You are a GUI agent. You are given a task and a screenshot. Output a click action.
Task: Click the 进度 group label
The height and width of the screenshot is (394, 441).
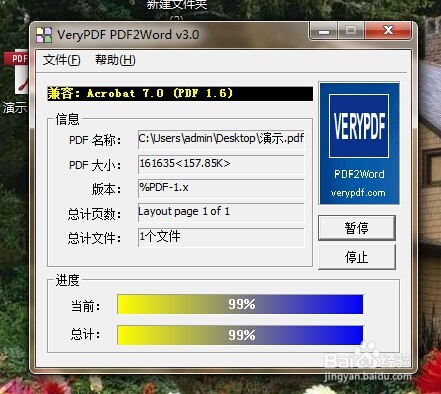[68, 280]
